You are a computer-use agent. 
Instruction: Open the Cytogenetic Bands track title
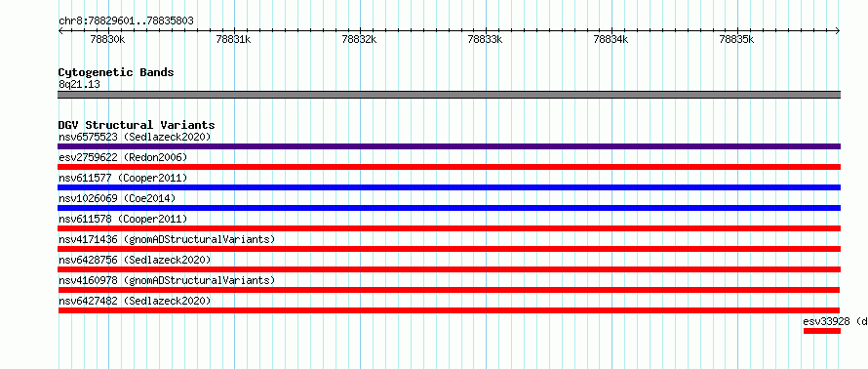point(116,72)
